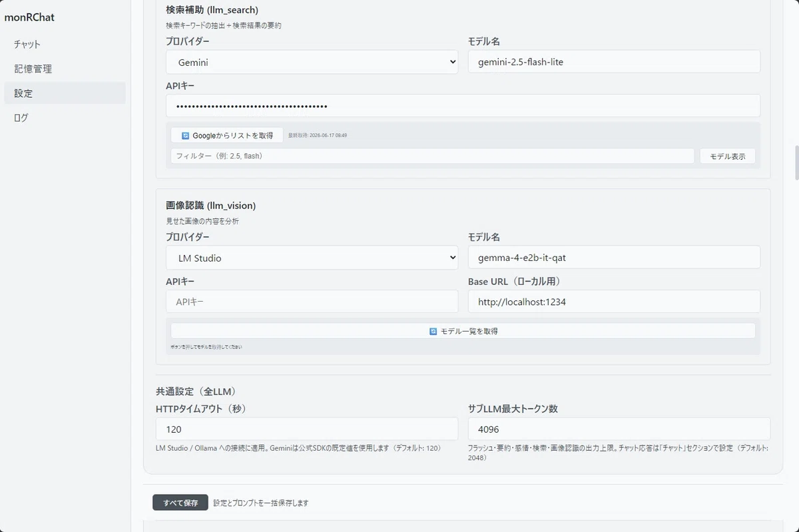799x532 pixels.
Task: Open the LM Studio provider dropdown for llm_vision
Action: click(312, 258)
